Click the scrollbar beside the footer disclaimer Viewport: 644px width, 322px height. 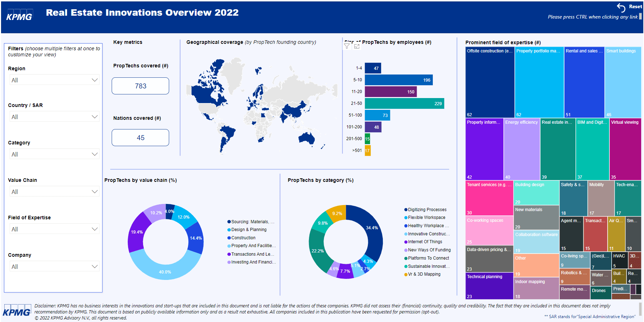(640, 309)
